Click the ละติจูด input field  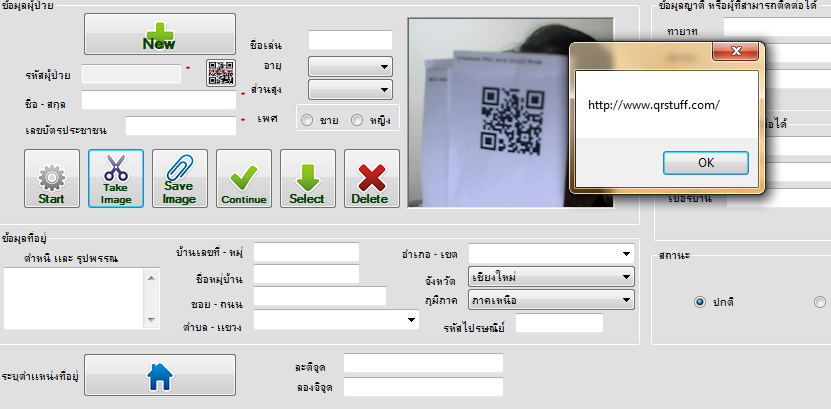(x=423, y=363)
